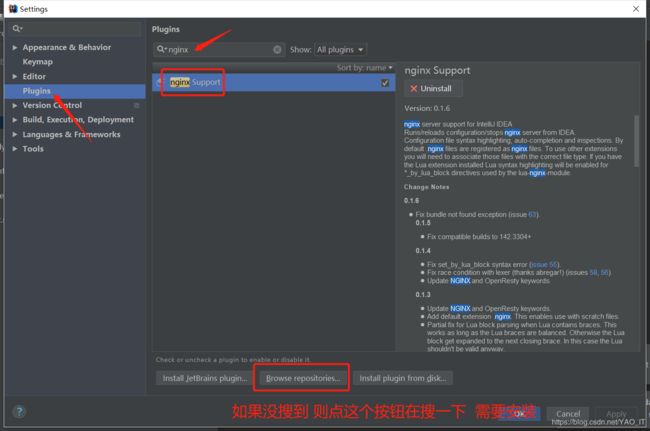Expand the Tools settings node
The height and width of the screenshot is (431, 650).
point(15,149)
